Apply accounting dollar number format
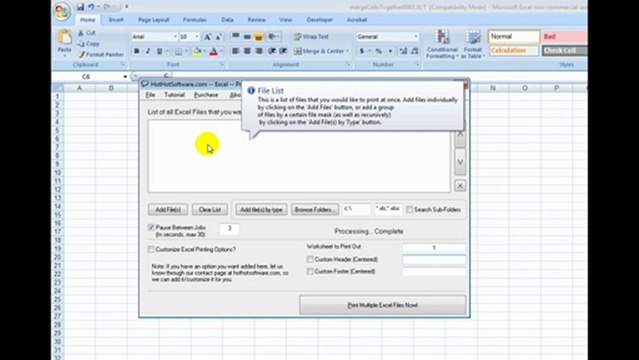The width and height of the screenshot is (639, 360). click(x=361, y=51)
